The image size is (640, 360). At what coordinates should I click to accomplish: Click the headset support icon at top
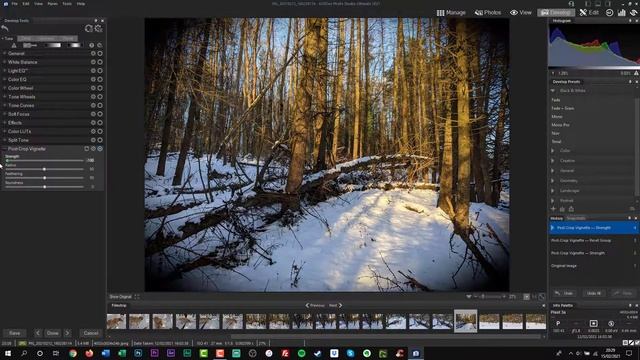pos(571,4)
